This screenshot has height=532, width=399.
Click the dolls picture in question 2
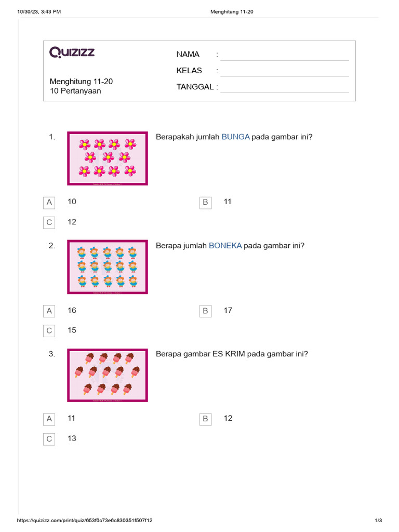tap(108, 267)
